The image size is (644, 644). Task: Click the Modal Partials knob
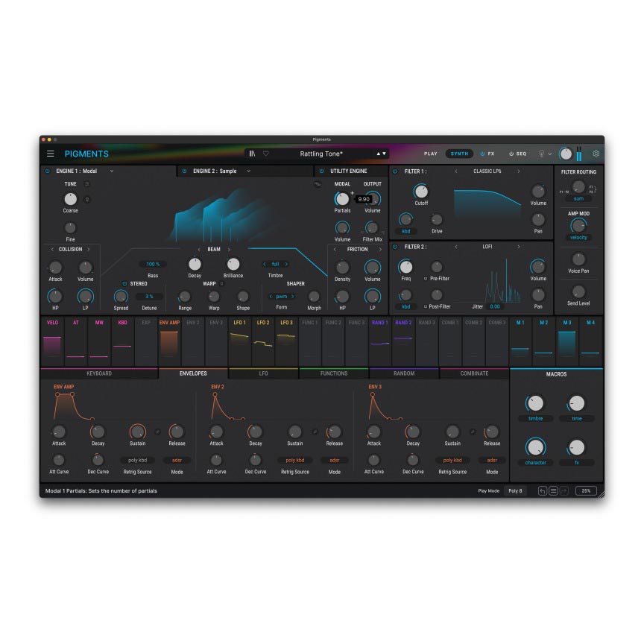point(341,199)
